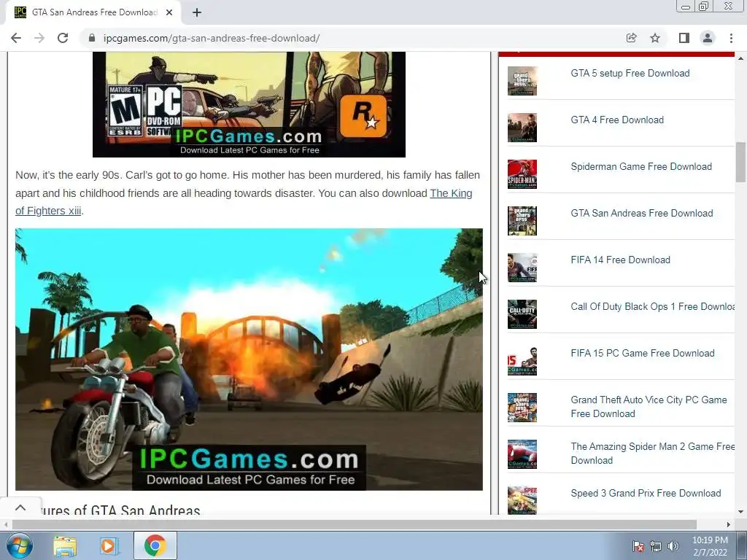Open GTA 4 Free Download link
This screenshot has height=560, width=747.
[617, 120]
